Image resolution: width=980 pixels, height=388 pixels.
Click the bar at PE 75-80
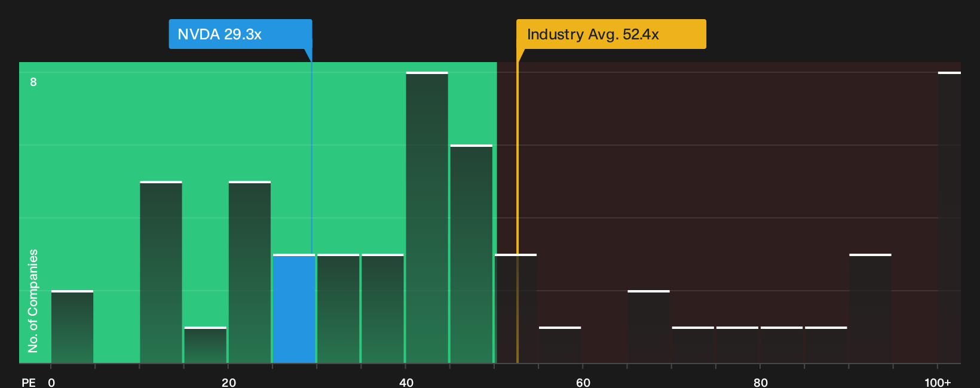tap(737, 345)
